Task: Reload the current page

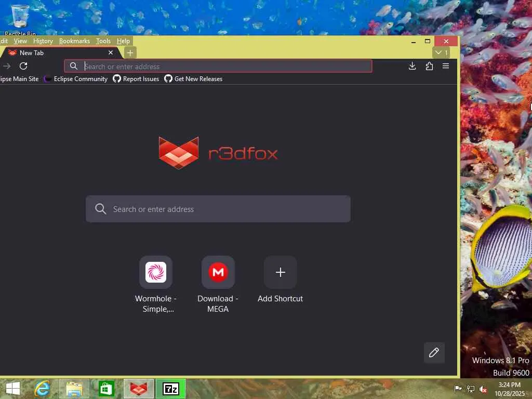Action: (23, 66)
